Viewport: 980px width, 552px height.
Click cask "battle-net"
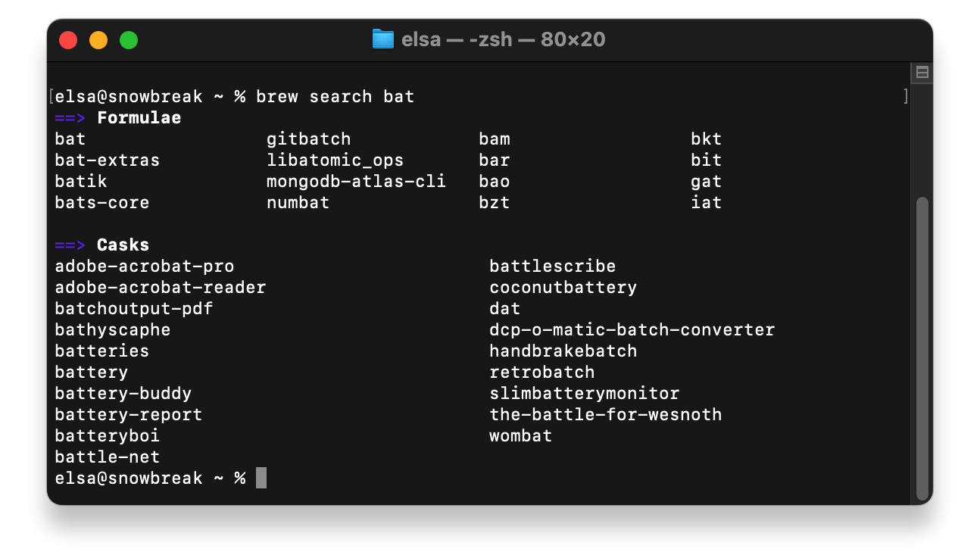point(108,457)
